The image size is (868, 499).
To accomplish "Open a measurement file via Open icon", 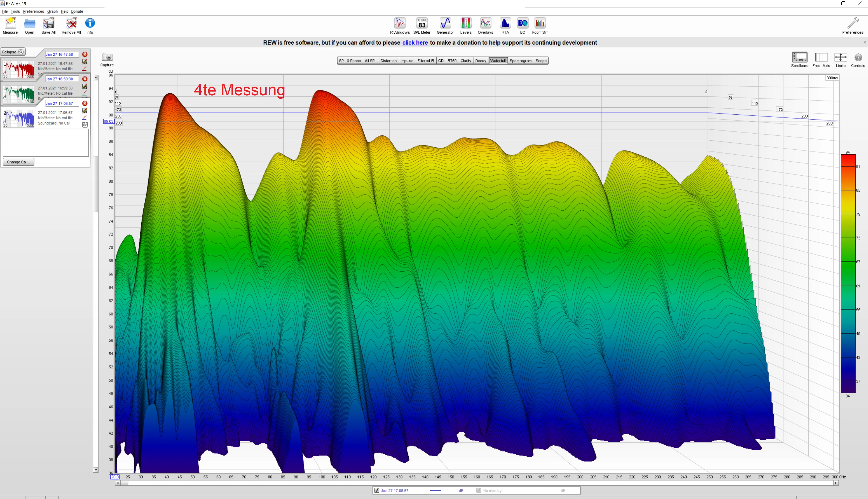I will coord(29,26).
